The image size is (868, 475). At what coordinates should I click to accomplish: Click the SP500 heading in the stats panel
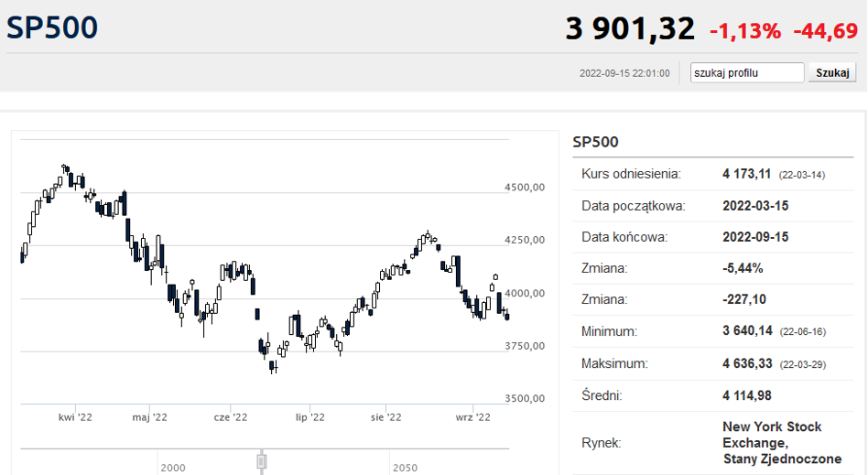(x=595, y=142)
